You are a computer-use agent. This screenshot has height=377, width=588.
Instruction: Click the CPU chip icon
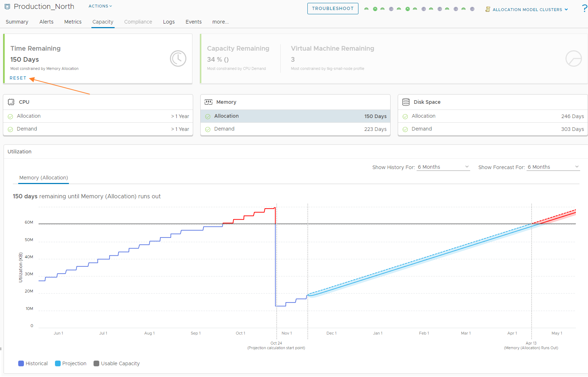pos(11,102)
